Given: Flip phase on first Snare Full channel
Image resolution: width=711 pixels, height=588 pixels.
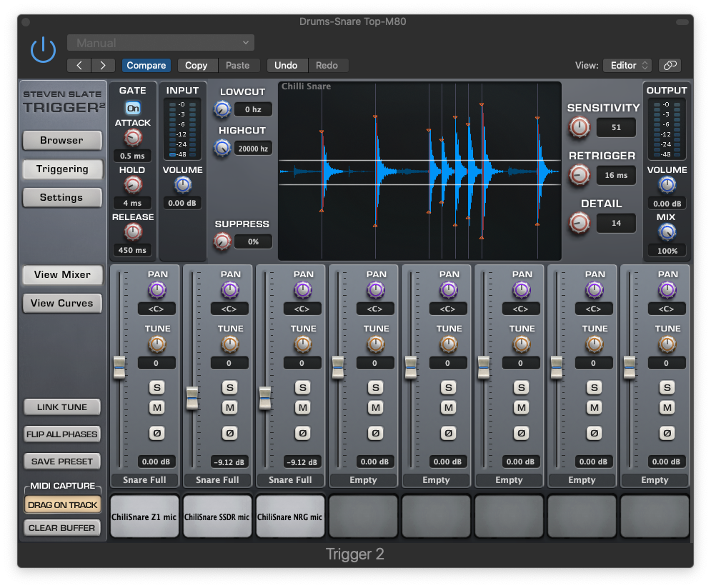Looking at the screenshot, I should click(x=156, y=433).
